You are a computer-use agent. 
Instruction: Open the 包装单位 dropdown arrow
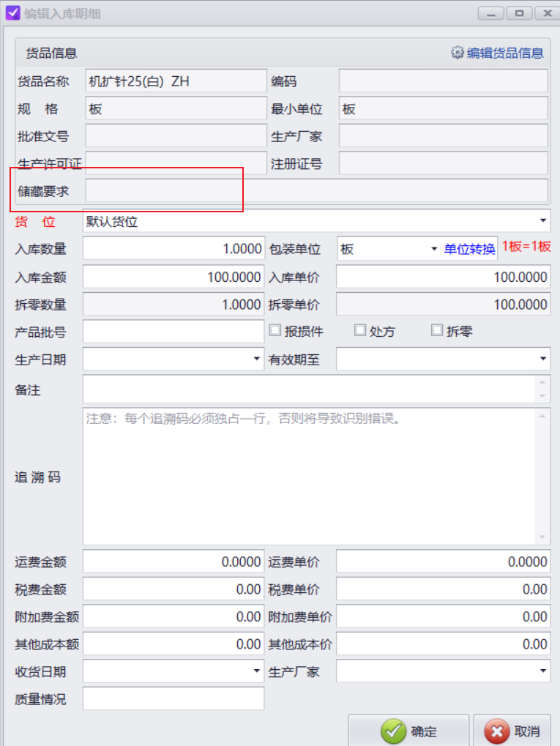(434, 249)
